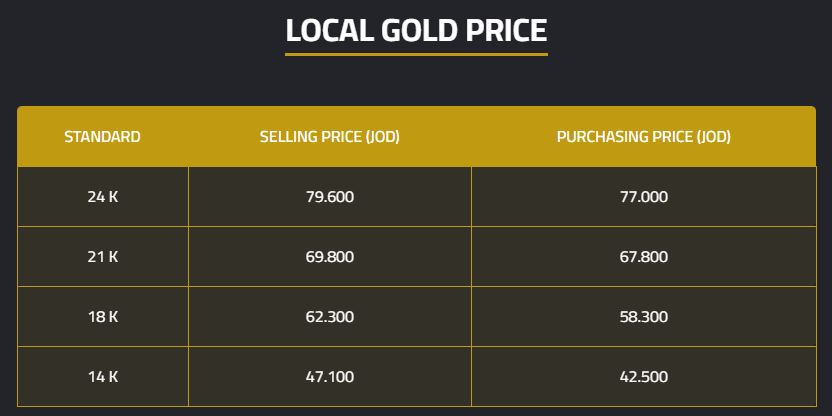Click the 18 K standard cell
This screenshot has width=832, height=416.
pos(102,317)
